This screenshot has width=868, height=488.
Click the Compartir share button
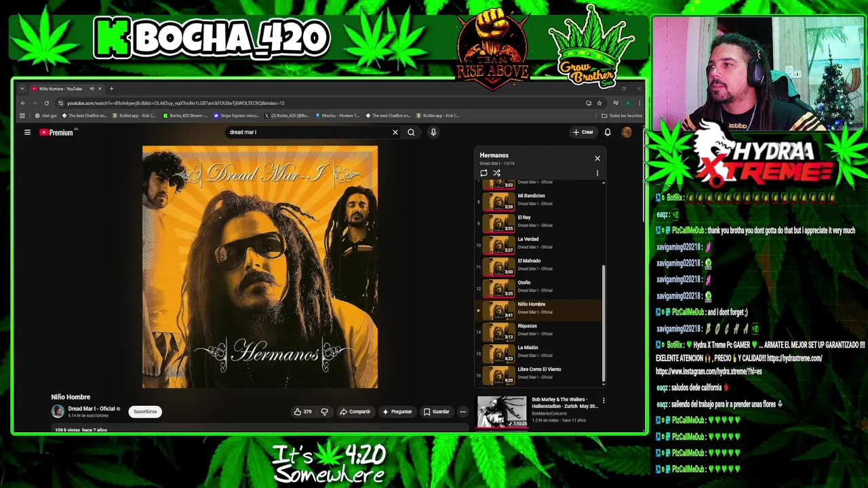point(355,411)
